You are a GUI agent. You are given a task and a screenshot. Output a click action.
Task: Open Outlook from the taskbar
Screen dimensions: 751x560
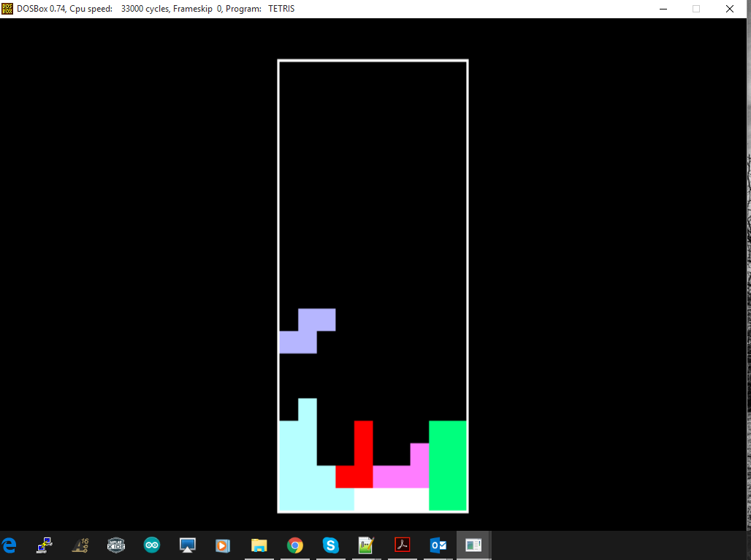coord(438,545)
